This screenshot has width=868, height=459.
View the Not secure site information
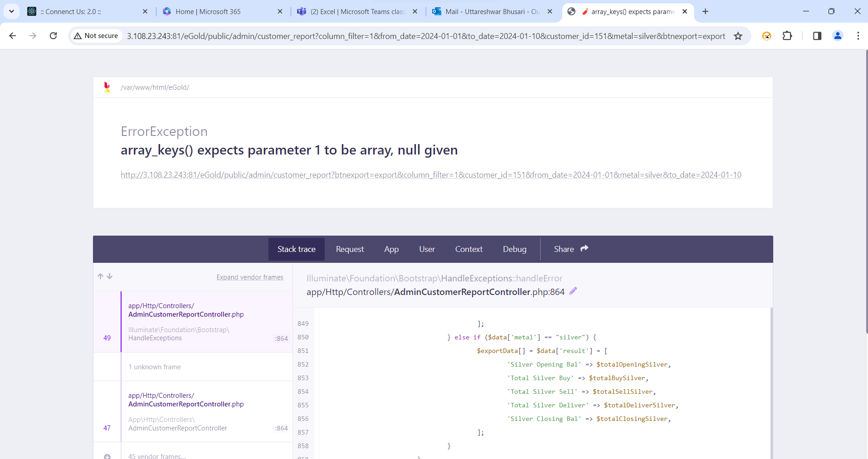96,36
